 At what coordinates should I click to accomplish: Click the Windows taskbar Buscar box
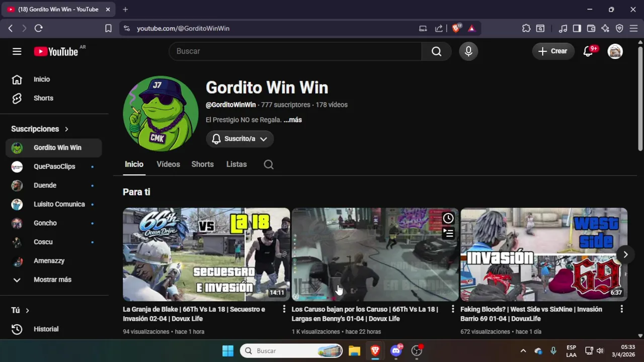pos(292,350)
